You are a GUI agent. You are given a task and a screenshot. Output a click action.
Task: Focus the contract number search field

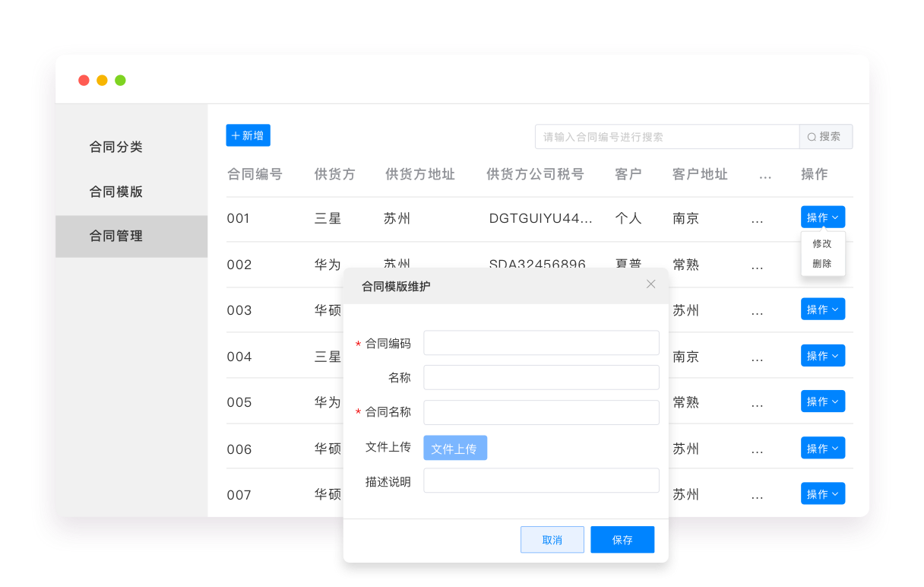point(667,137)
